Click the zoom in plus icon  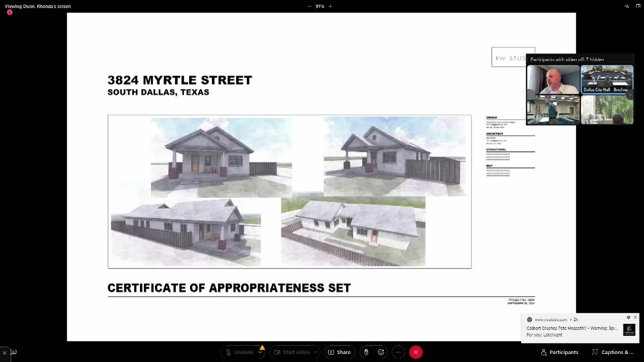pos(331,6)
